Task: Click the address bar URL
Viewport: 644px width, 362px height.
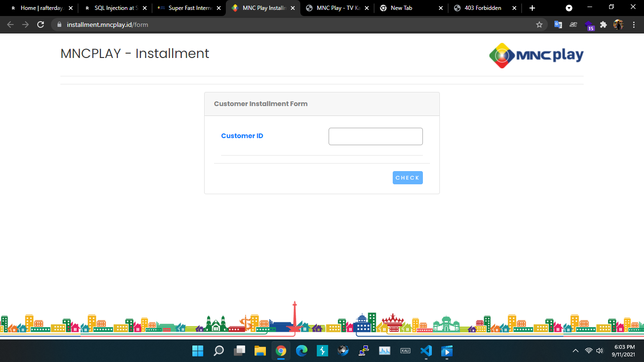Action: point(107,25)
